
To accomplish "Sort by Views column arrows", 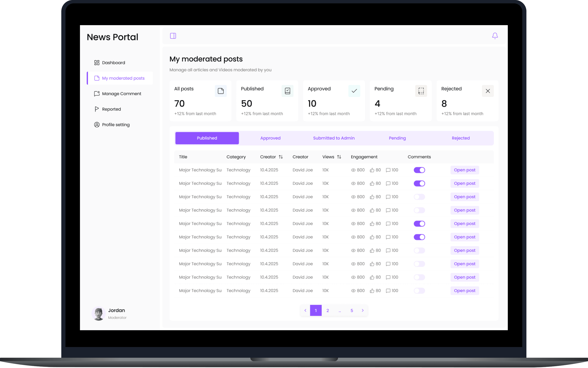I will [339, 157].
